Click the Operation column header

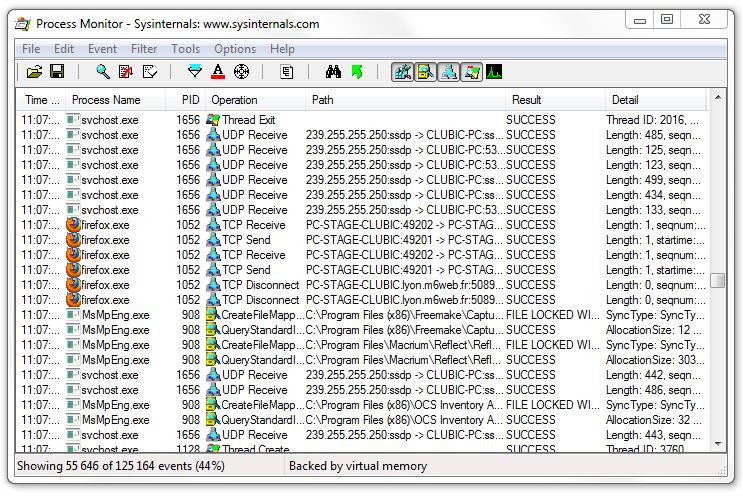tap(255, 100)
